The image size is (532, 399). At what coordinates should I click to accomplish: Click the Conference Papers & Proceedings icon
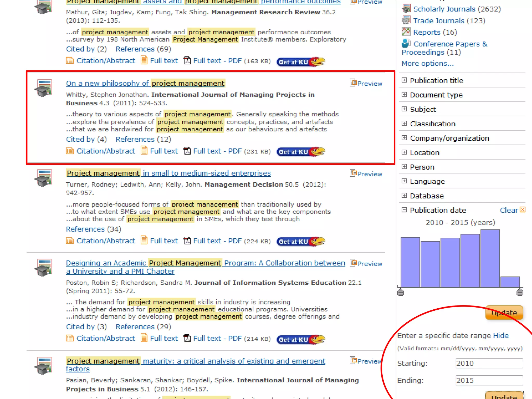pyautogui.click(x=406, y=44)
